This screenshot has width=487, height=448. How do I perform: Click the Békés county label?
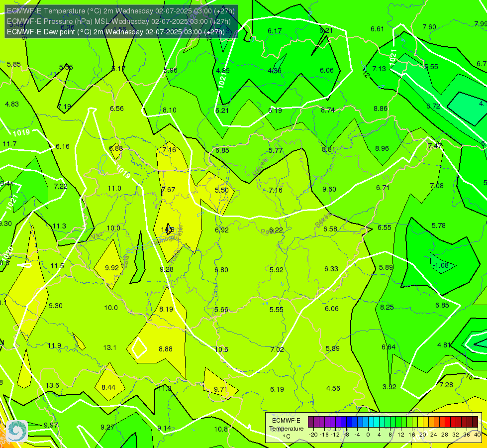point(323,220)
